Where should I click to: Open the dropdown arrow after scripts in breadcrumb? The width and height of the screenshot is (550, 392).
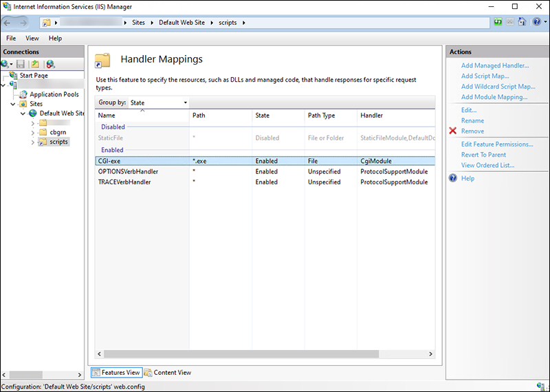(244, 23)
